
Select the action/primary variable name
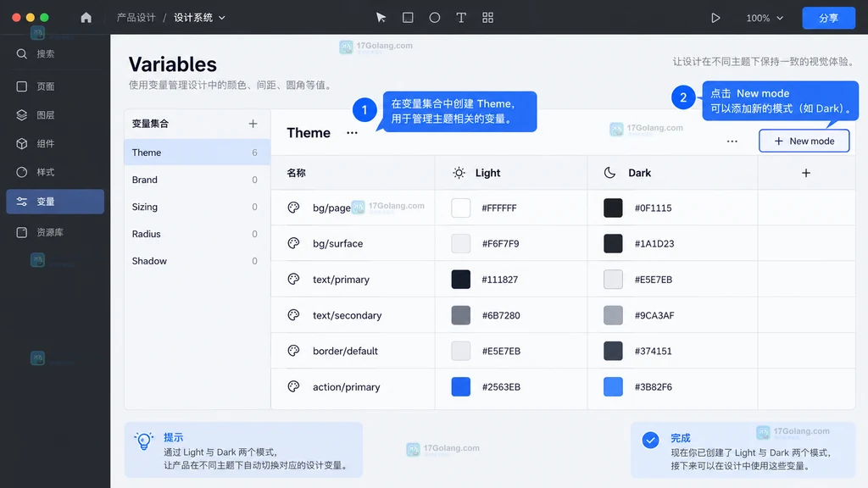point(346,386)
